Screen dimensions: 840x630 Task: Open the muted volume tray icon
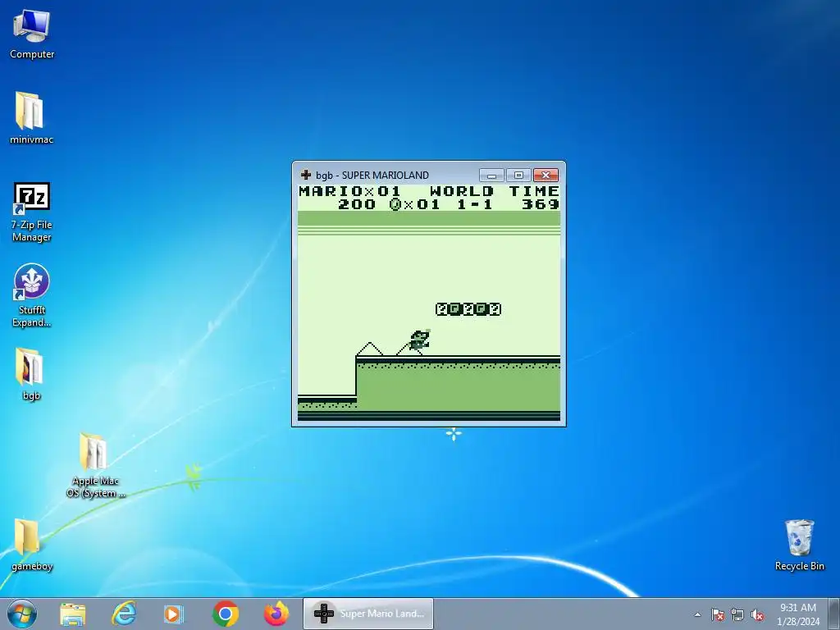point(757,614)
